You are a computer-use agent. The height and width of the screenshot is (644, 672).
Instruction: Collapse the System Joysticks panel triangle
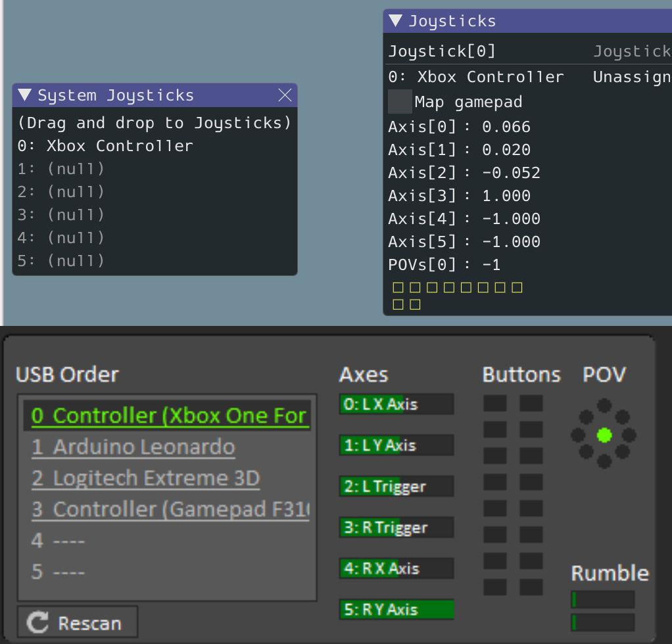pyautogui.click(x=24, y=95)
